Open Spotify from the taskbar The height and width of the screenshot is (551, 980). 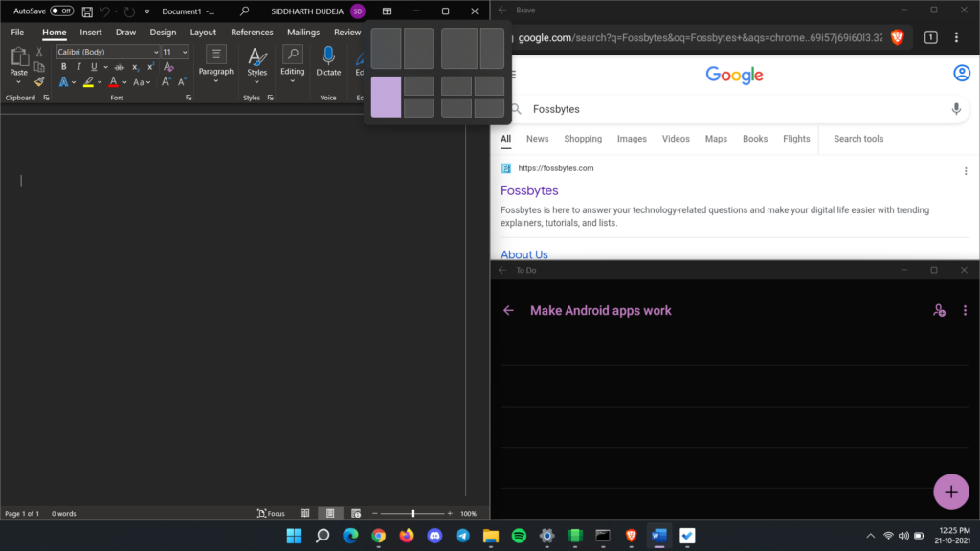pyautogui.click(x=519, y=536)
